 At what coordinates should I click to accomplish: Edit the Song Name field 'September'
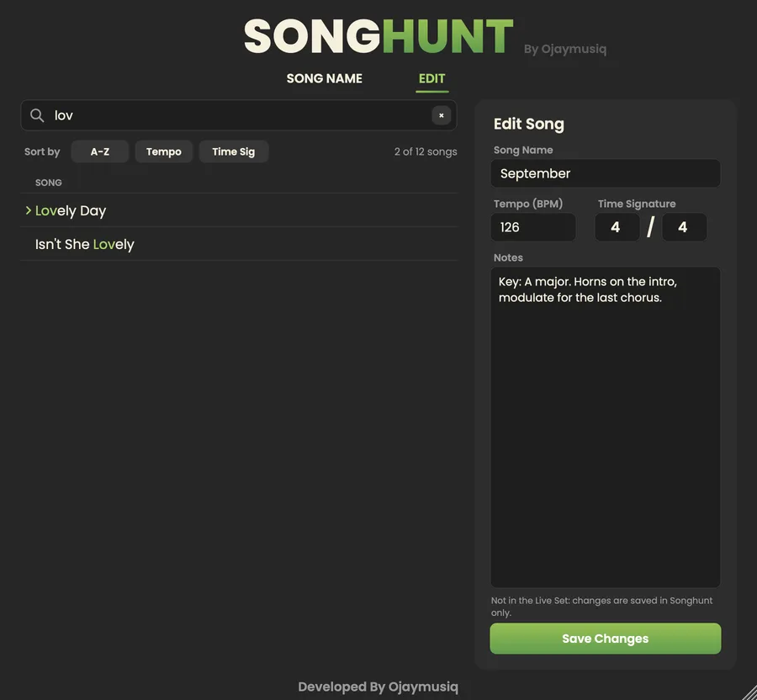[606, 173]
